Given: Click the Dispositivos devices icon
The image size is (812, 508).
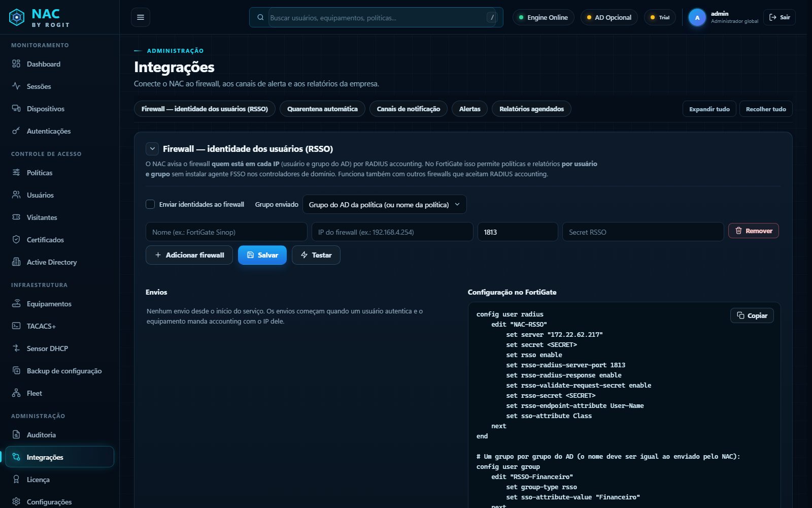Looking at the screenshot, I should 16,109.
